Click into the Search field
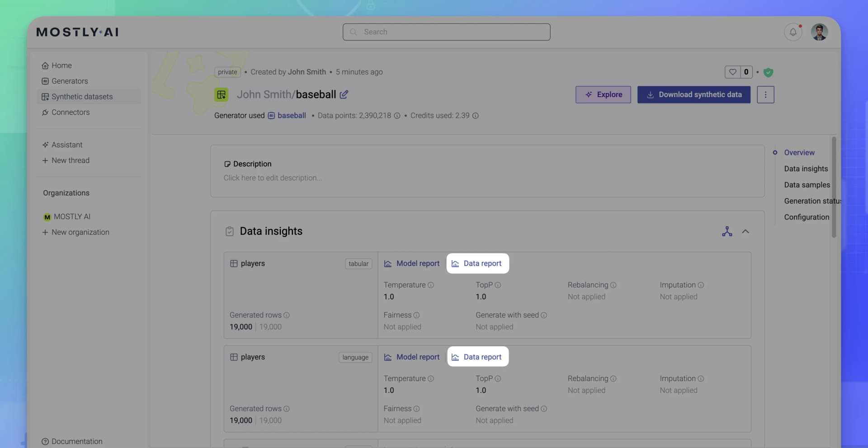This screenshot has height=448, width=868. click(446, 32)
